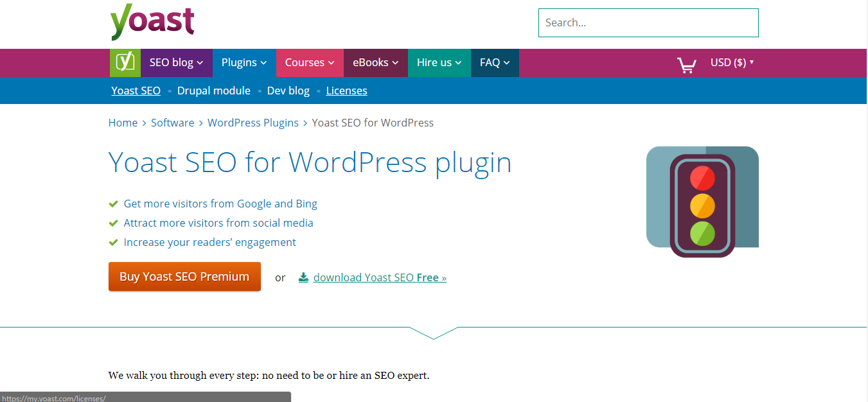This screenshot has height=402, width=868.
Task: Click the 'We walk you through every step' sentence
Action: pyautogui.click(x=269, y=375)
